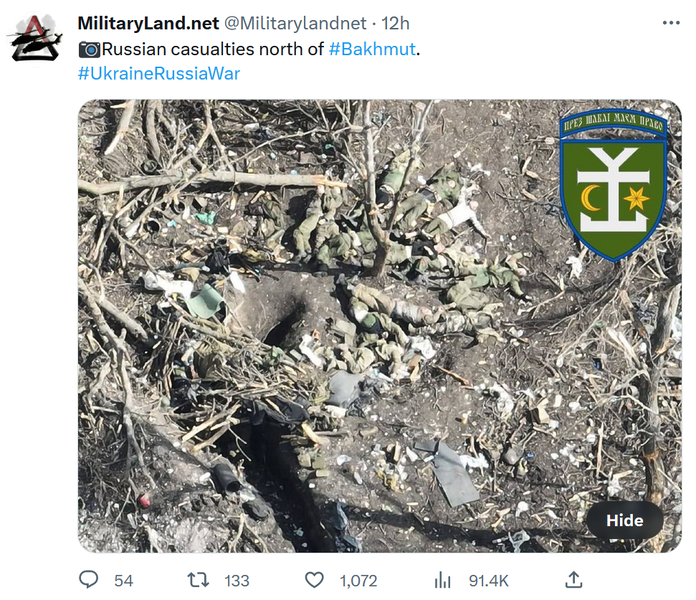This screenshot has height=600, width=696.
Task: Open the #UkraineRussiaWar hashtag
Action: click(159, 74)
